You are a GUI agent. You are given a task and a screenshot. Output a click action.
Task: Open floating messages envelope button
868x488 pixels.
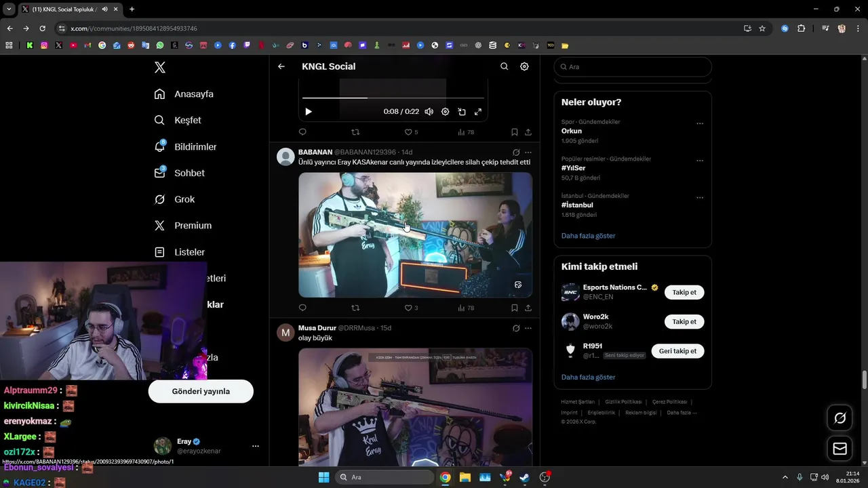840,449
